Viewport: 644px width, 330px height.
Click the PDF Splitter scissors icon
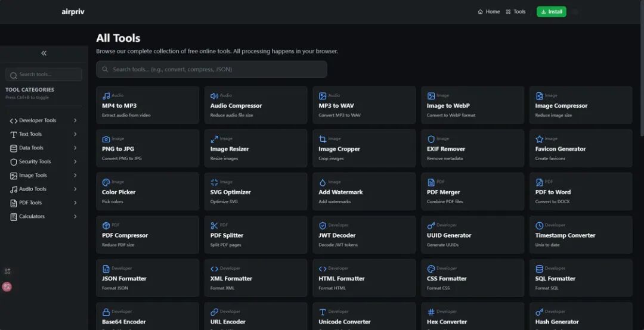coord(214,226)
